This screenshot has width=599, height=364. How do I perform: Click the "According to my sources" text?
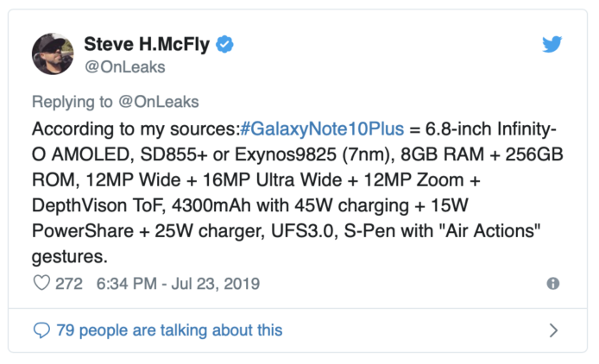click(x=134, y=129)
